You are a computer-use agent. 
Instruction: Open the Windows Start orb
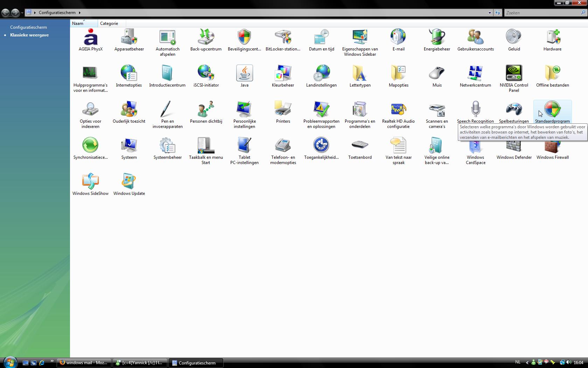(x=10, y=362)
